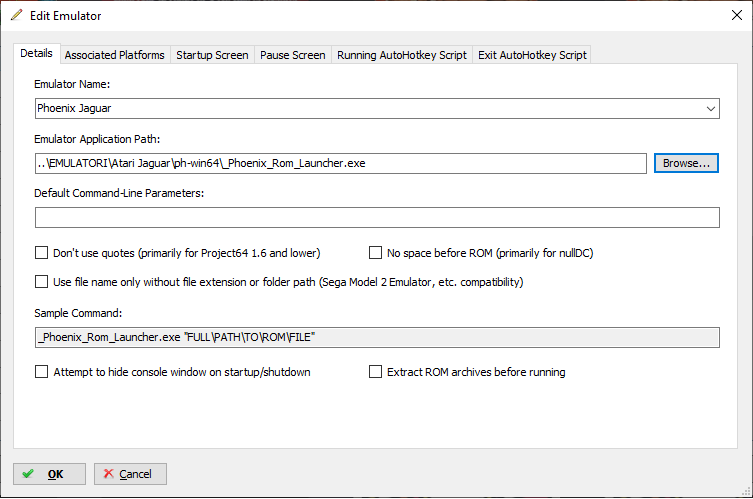Confirm changes with the OK button
753x499 pixels.
pyautogui.click(x=49, y=474)
